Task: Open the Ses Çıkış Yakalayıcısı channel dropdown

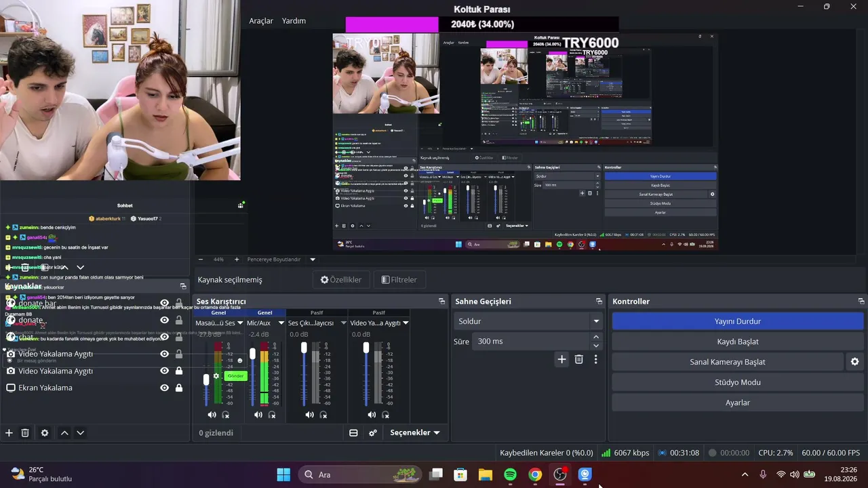Action: (343, 323)
